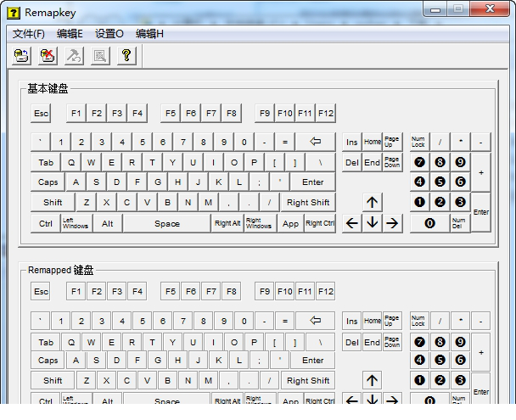
Task: Select numpad Enter key on base keyboard
Action: coord(481,212)
